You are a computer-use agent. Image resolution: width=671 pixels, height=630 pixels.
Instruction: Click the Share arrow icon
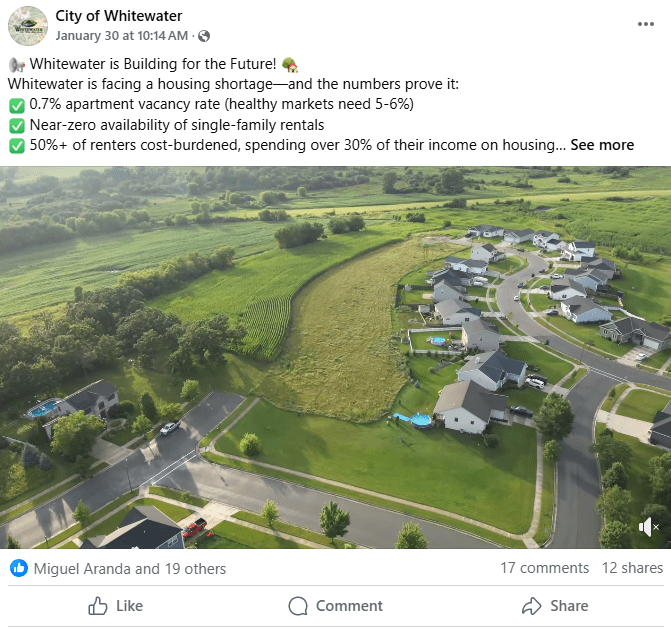pos(532,606)
